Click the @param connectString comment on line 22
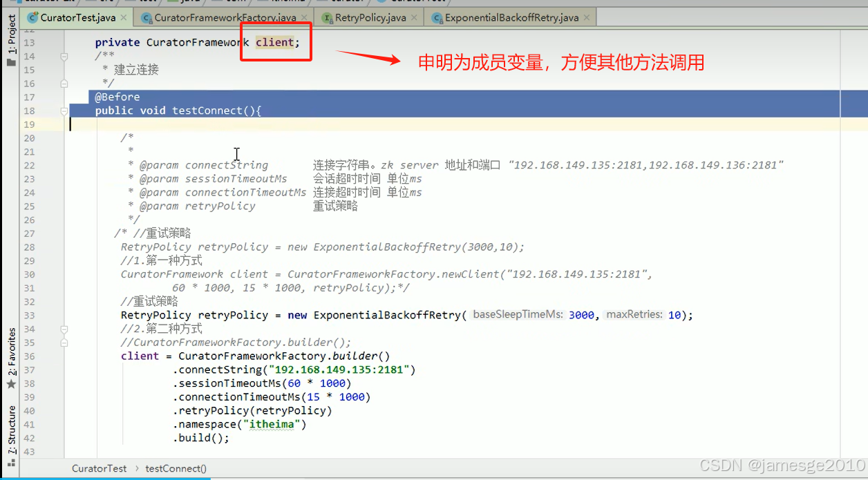The height and width of the screenshot is (480, 868). (x=204, y=165)
